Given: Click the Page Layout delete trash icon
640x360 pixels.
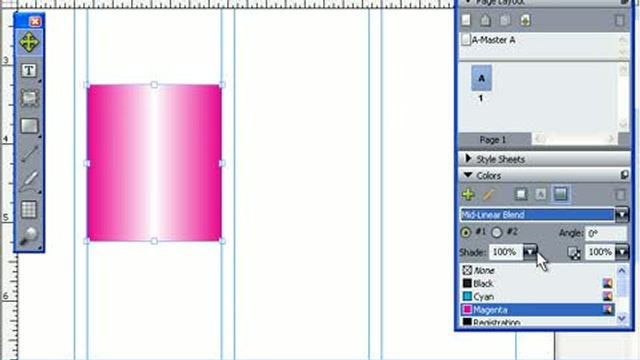Looking at the screenshot, I should point(620,20).
